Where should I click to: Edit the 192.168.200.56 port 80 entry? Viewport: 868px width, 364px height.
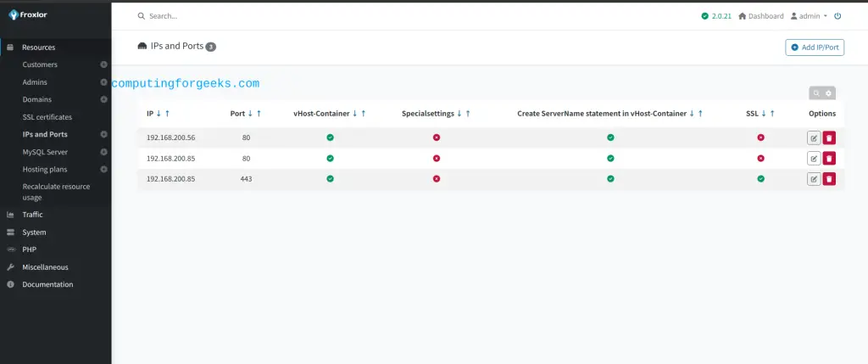point(814,138)
